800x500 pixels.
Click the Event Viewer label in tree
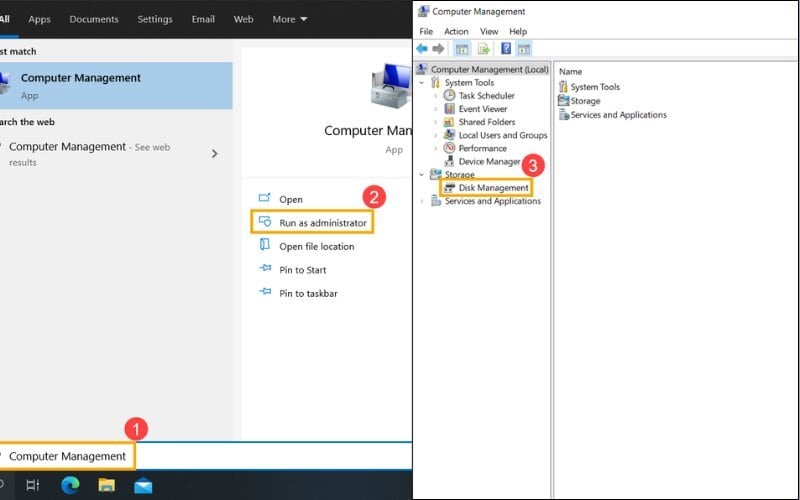click(x=483, y=109)
